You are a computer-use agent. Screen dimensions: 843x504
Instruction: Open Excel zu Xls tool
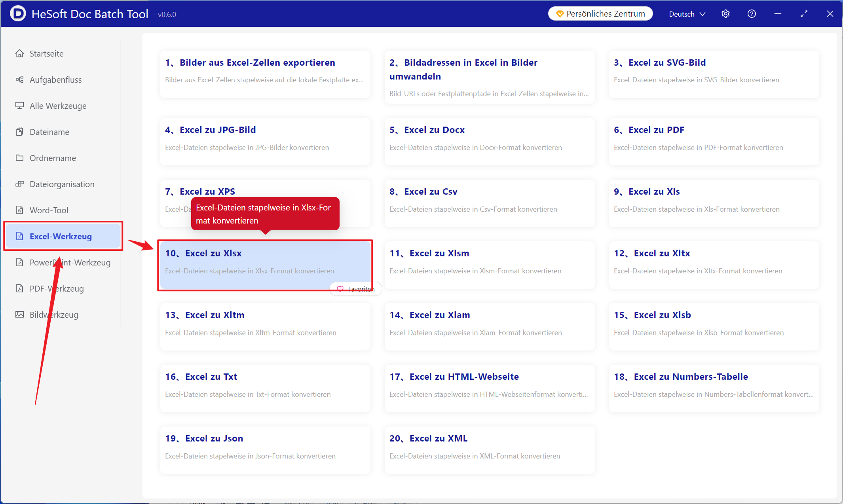click(x=714, y=203)
